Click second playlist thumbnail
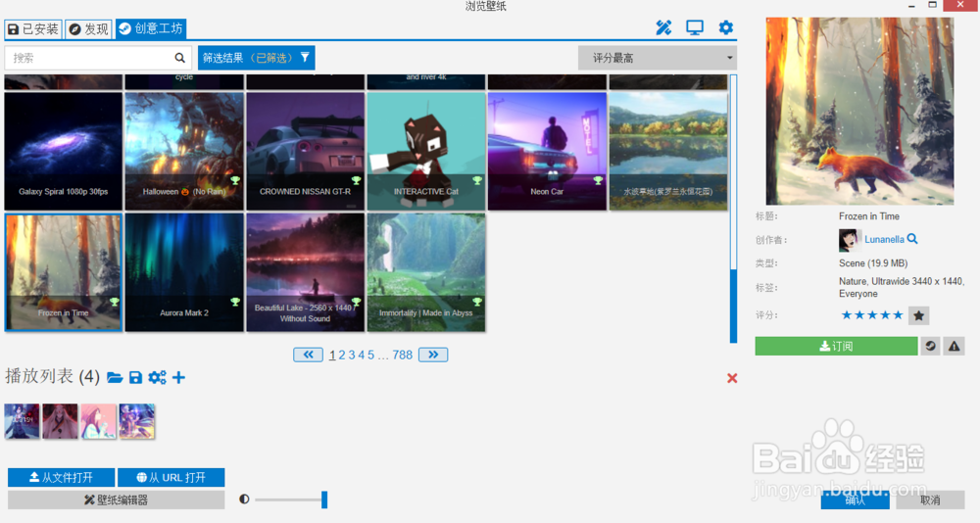 [60, 421]
